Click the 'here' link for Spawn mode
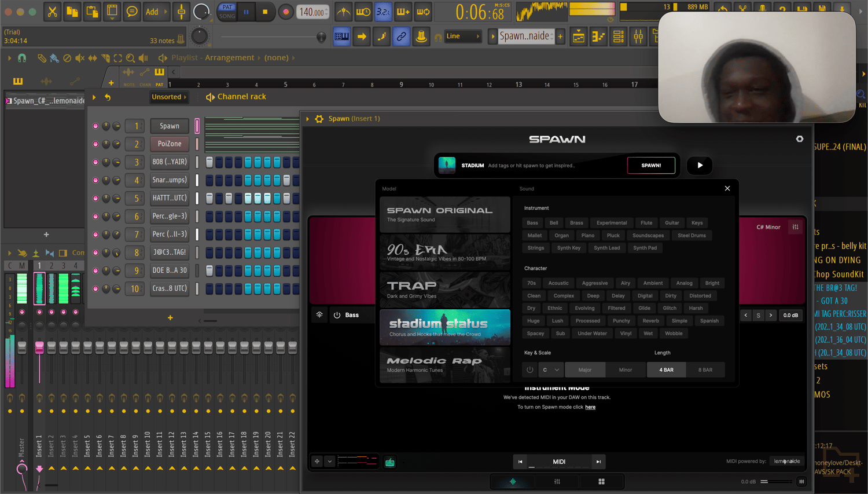The width and height of the screenshot is (868, 494). (x=590, y=407)
